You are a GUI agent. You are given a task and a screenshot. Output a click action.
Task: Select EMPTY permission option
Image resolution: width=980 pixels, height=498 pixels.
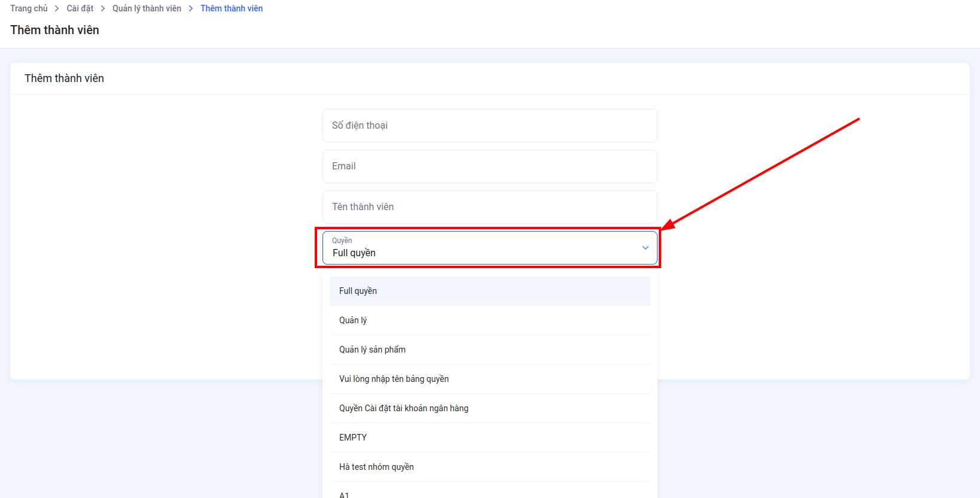tap(489, 438)
